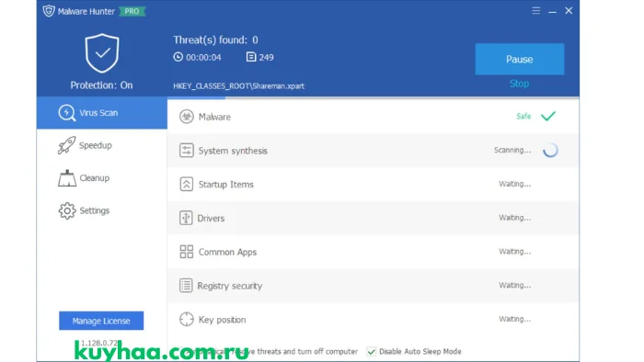Click the Drivers USB icon
The width and height of the screenshot is (644, 362).
(x=186, y=218)
